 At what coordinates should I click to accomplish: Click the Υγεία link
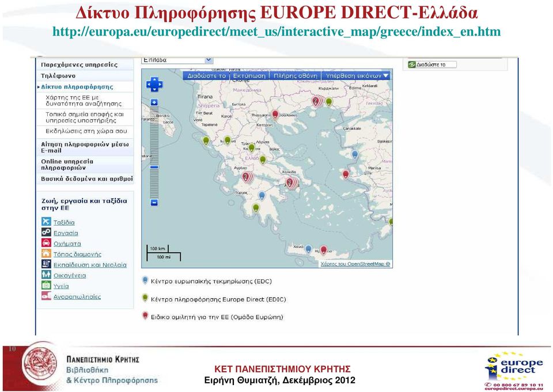click(x=61, y=286)
